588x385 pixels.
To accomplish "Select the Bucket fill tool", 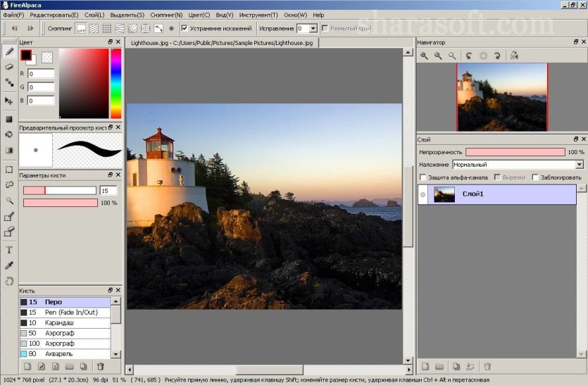I will pos(9,134).
